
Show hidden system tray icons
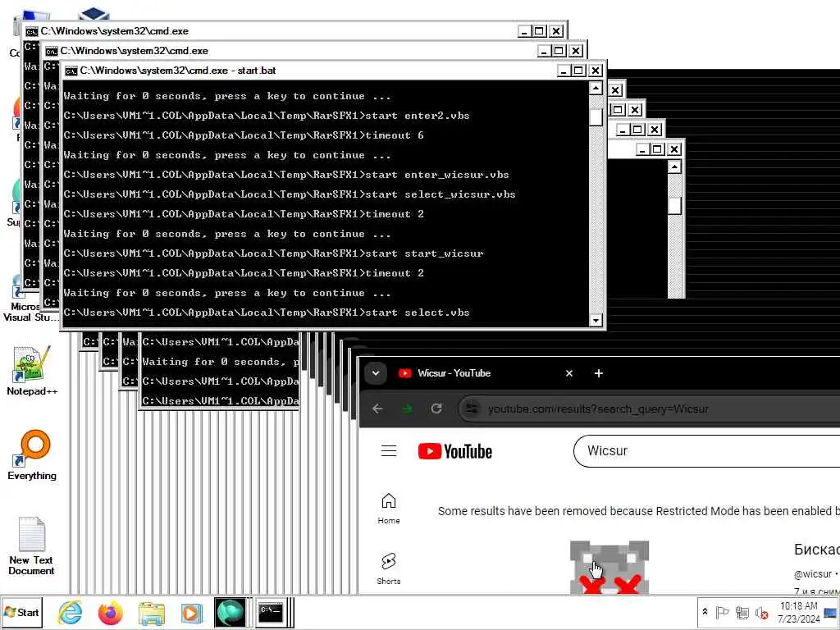(705, 611)
